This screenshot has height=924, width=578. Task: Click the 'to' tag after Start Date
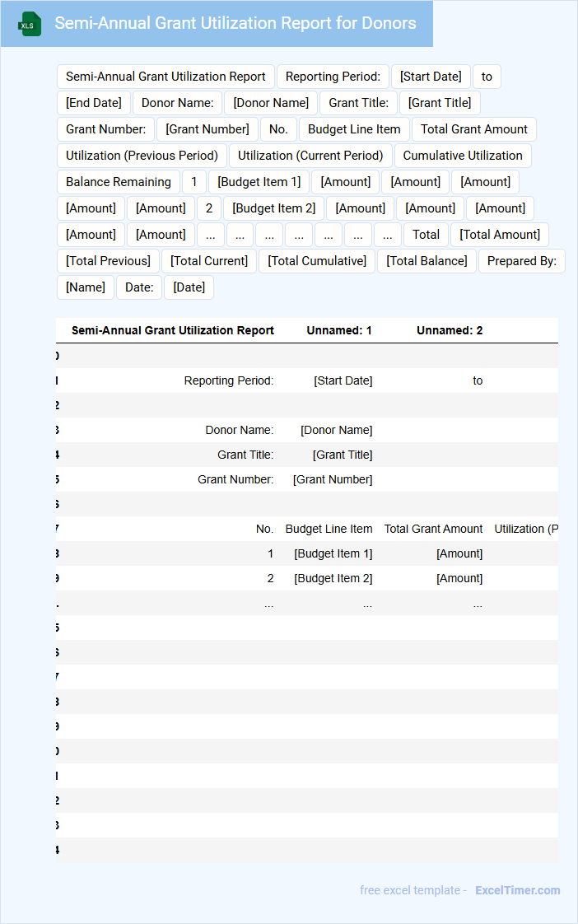tap(487, 77)
